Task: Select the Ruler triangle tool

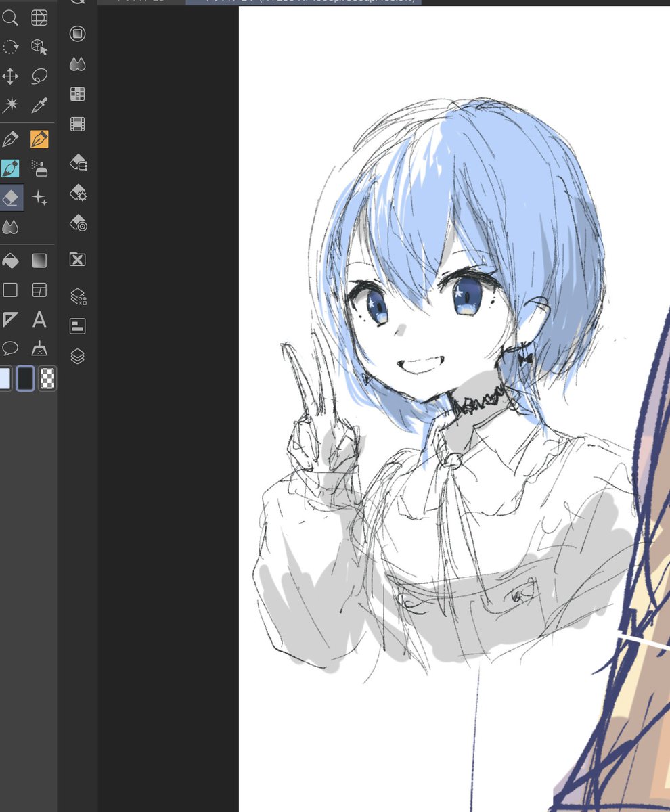Action: coord(10,319)
